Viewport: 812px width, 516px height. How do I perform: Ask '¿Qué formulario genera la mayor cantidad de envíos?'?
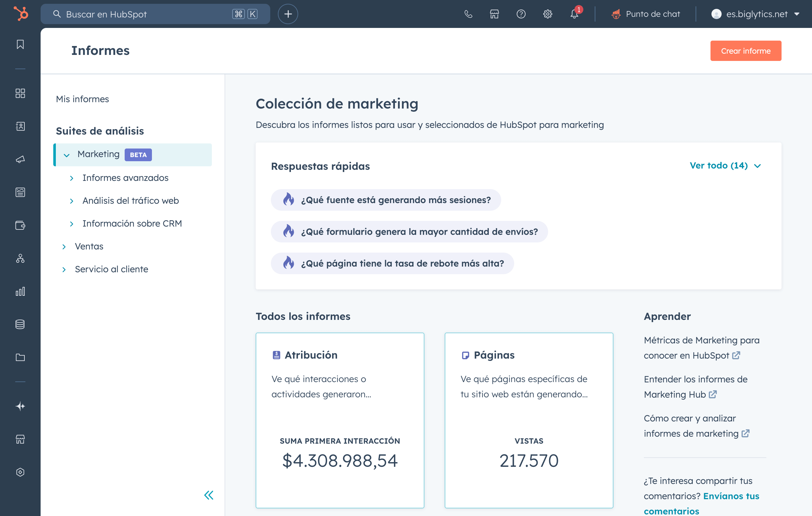409,232
